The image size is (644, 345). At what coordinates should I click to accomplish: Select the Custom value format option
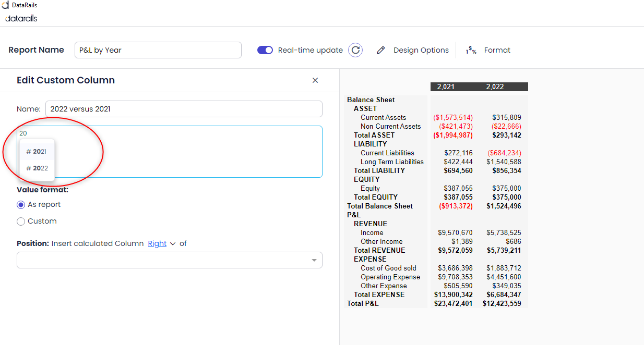tap(21, 221)
